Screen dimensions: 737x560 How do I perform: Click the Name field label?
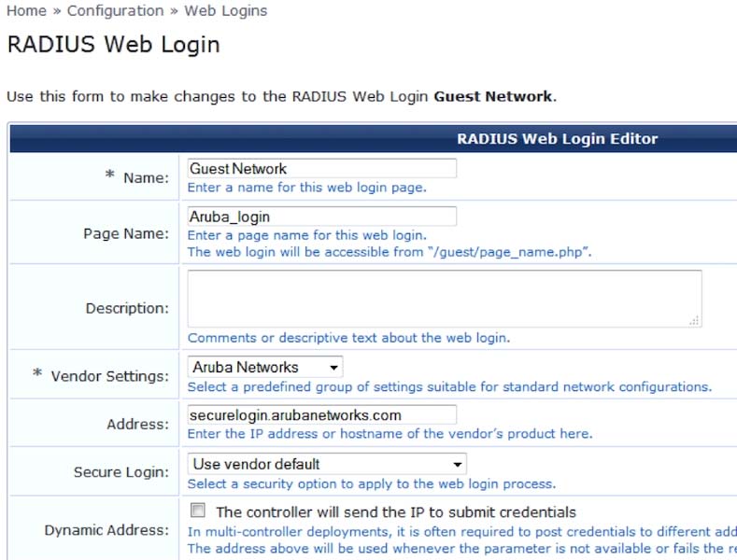coord(146,177)
